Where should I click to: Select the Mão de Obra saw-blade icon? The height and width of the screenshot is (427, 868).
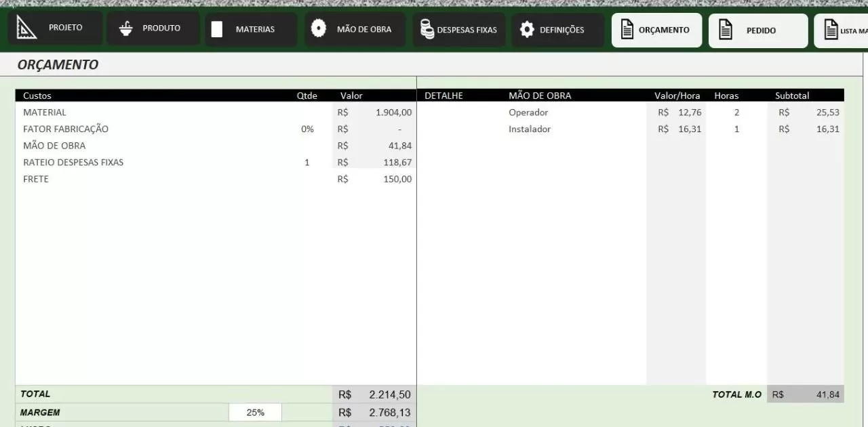coord(319,28)
